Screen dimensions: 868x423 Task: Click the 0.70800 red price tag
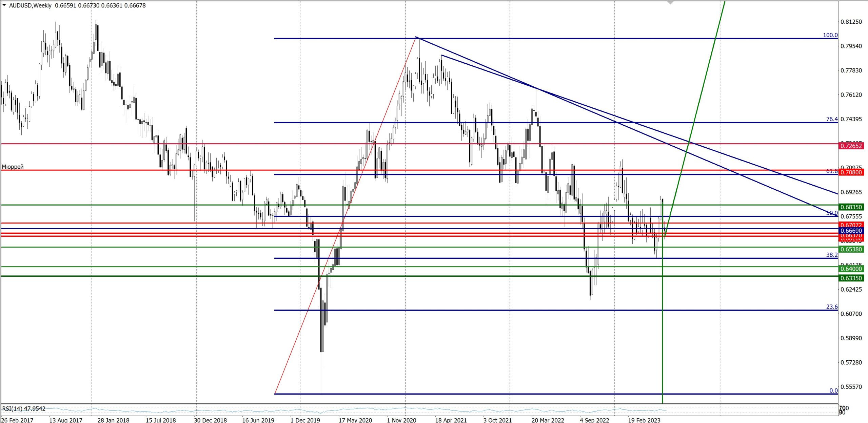(851, 172)
